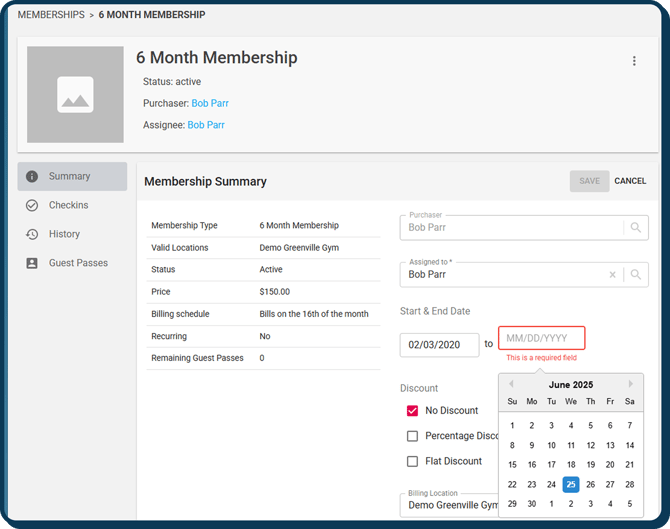The image size is (670, 529).
Task: Click the Summary info icon in sidebar
Action: [32, 177]
